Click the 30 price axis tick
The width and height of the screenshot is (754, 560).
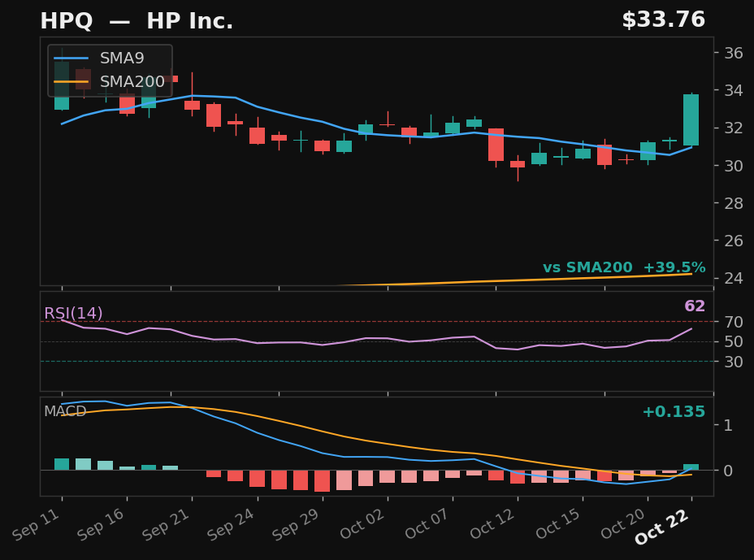point(734,166)
